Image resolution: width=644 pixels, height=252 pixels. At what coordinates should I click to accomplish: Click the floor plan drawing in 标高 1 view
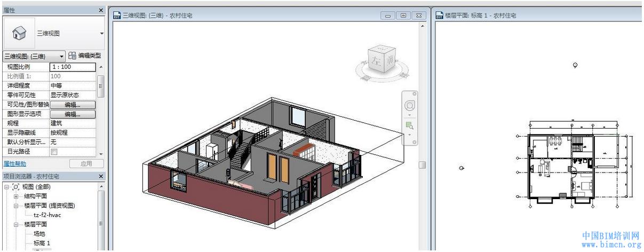click(574, 166)
